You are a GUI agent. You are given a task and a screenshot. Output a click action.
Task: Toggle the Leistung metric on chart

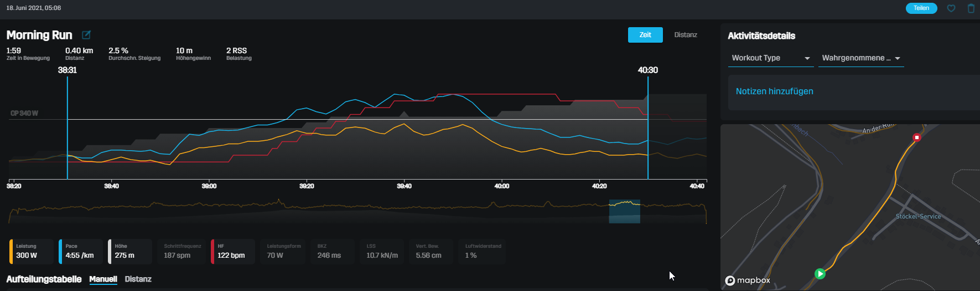click(x=32, y=251)
